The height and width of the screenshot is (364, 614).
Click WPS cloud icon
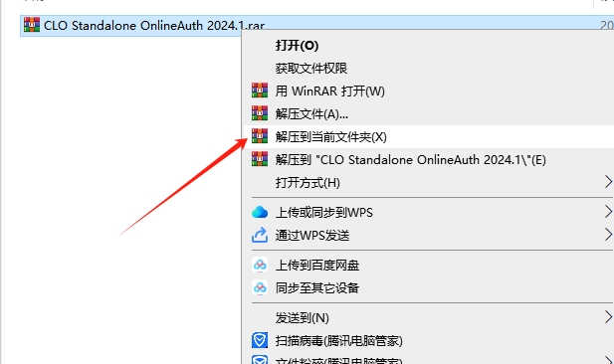(260, 212)
